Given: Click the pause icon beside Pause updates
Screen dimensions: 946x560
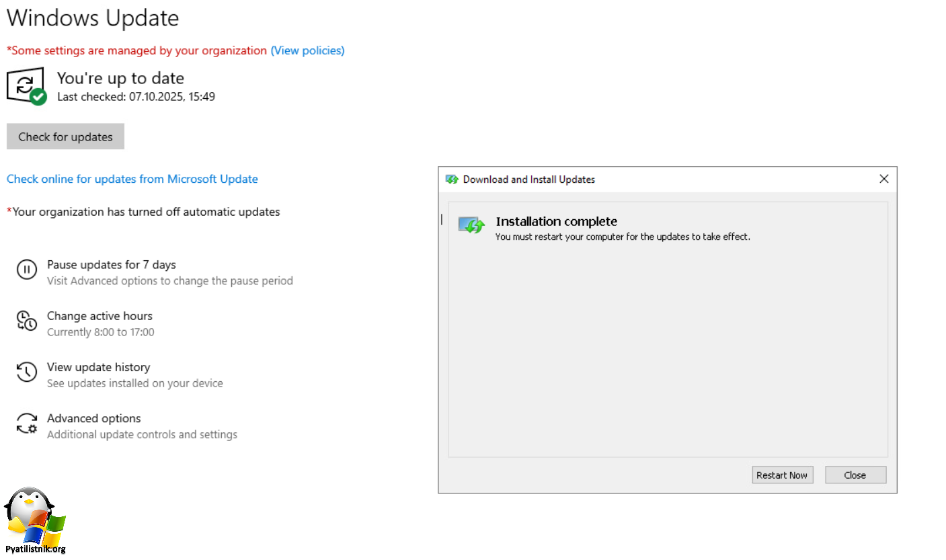Looking at the screenshot, I should (x=26, y=270).
